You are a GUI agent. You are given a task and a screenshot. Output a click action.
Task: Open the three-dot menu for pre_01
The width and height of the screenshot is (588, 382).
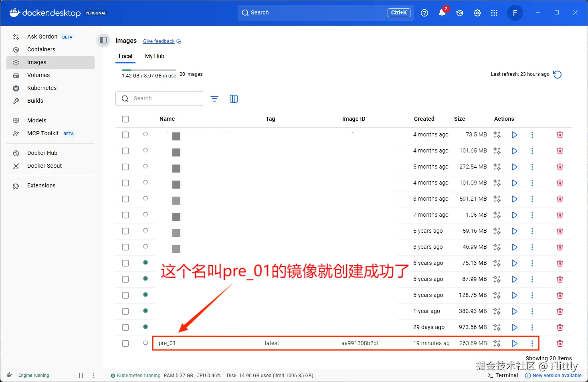[532, 343]
